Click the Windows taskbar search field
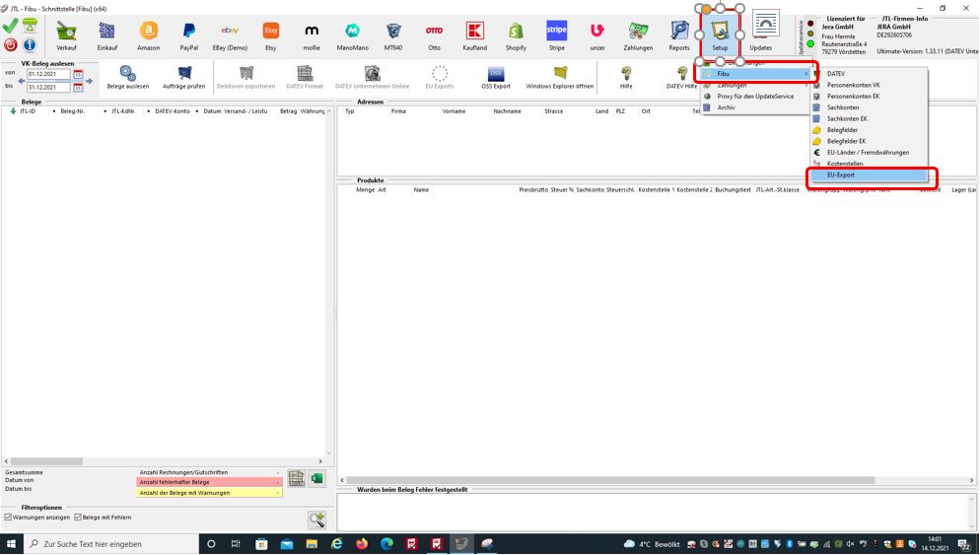 coord(108,544)
